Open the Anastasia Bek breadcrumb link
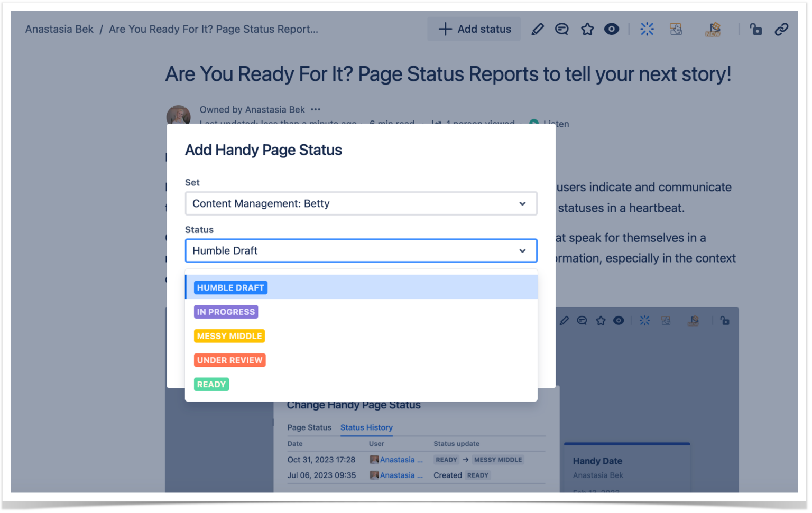Screen dimensions: 812x513 [59, 30]
